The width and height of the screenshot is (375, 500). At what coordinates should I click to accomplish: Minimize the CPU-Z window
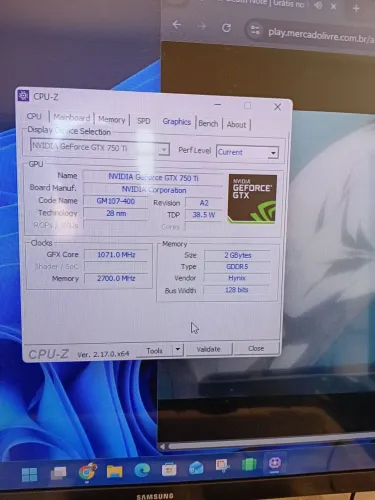coord(218,105)
